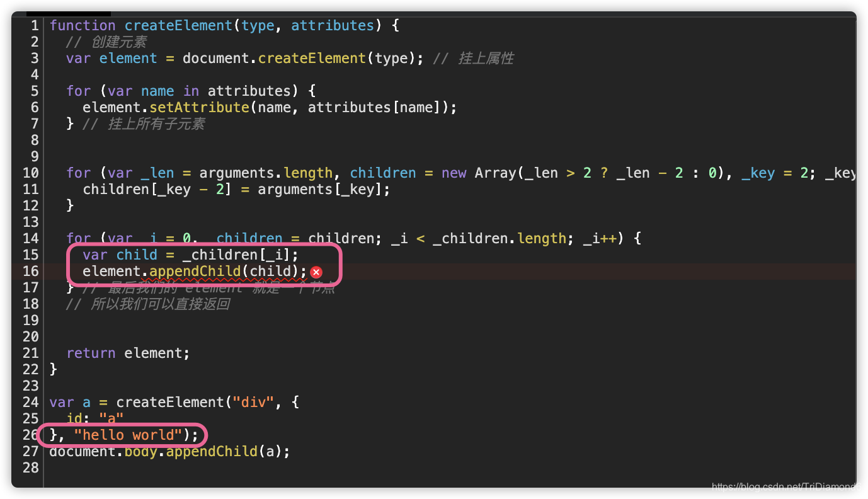
Task: Click the "return" keyword on line 21
Action: click(91, 353)
